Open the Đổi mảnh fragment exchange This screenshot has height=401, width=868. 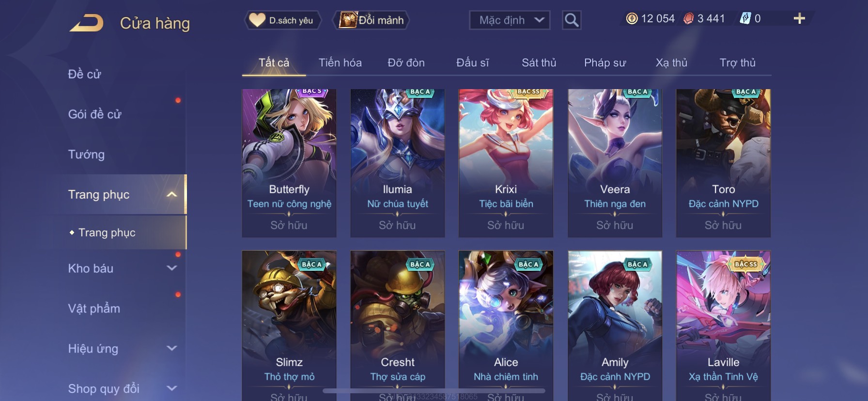[372, 20]
